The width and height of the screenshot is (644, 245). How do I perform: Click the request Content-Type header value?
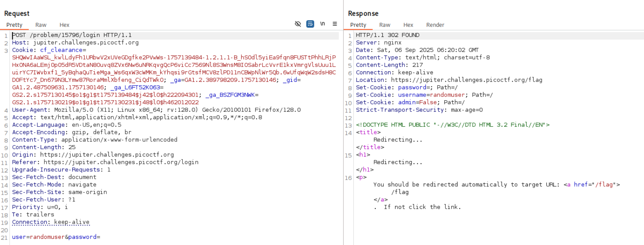click(x=119, y=140)
